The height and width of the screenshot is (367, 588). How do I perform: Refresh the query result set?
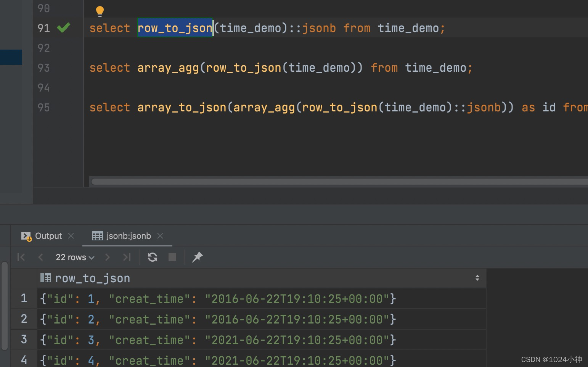[x=153, y=257]
